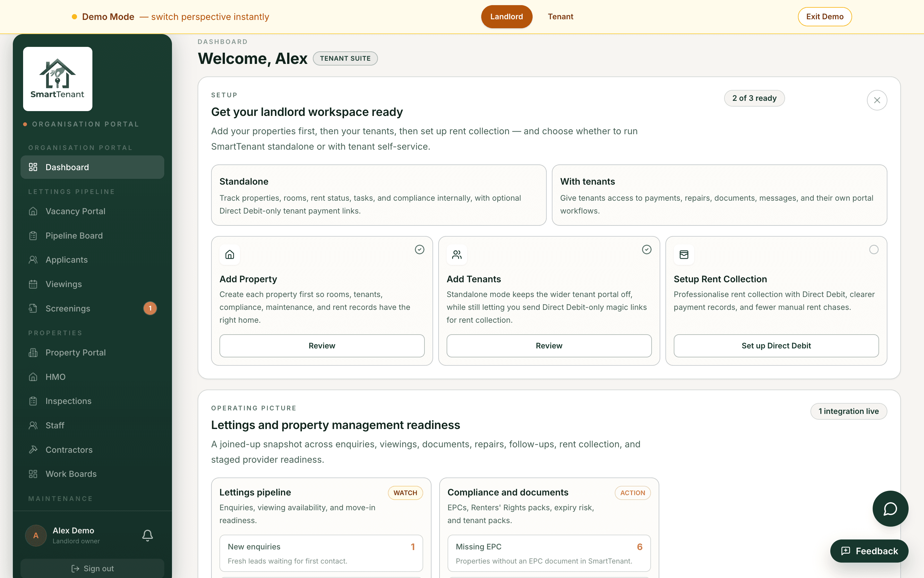Open Contractors page

(92, 450)
